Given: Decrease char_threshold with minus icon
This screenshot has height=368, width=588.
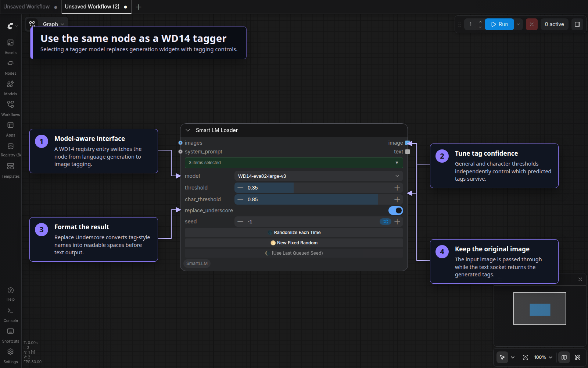Looking at the screenshot, I should pos(240,199).
